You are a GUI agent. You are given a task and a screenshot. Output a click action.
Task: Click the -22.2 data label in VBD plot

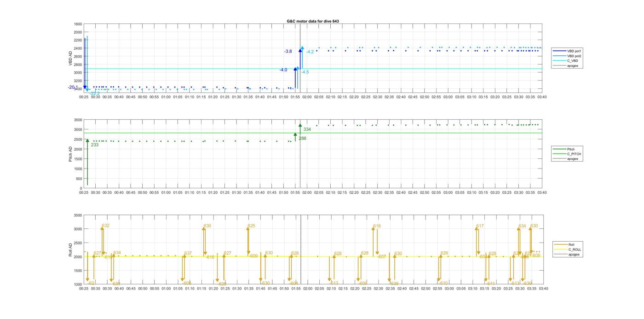tap(94, 93)
